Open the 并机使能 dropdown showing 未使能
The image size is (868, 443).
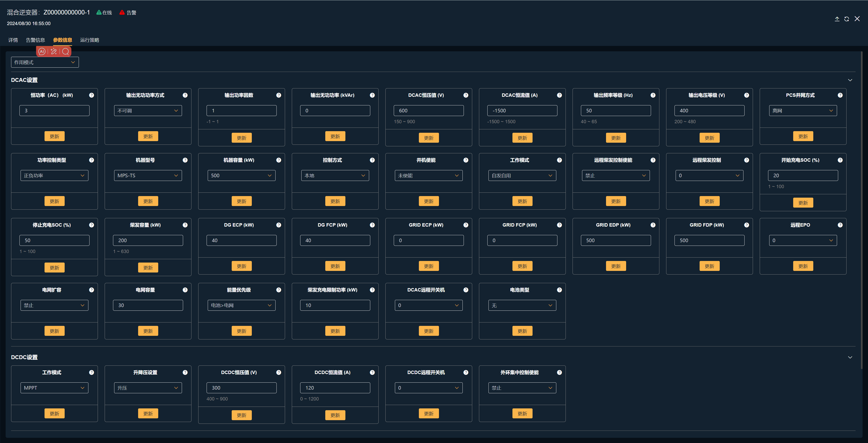[x=429, y=176]
